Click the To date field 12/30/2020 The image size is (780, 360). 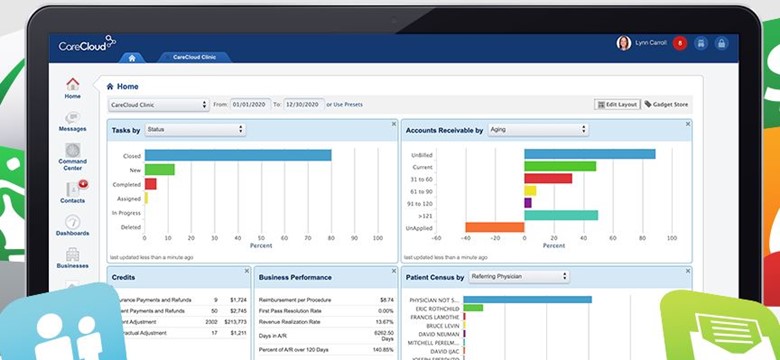(x=304, y=104)
